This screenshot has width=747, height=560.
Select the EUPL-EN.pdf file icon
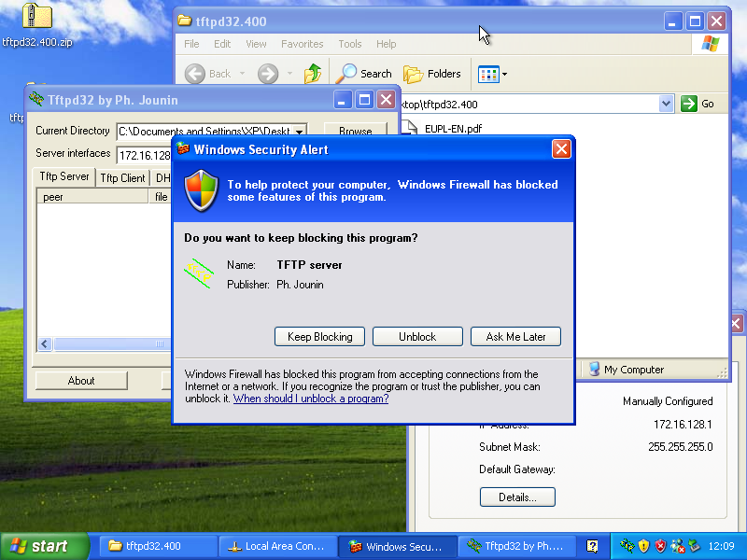[413, 129]
